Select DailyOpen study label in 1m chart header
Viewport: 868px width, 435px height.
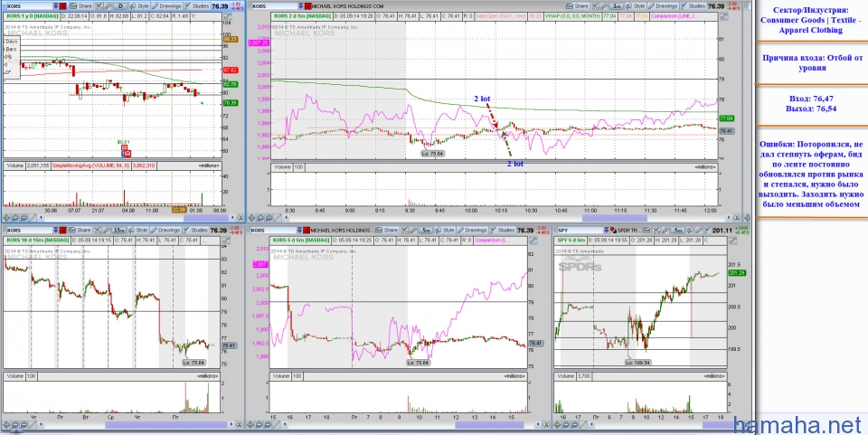point(501,16)
